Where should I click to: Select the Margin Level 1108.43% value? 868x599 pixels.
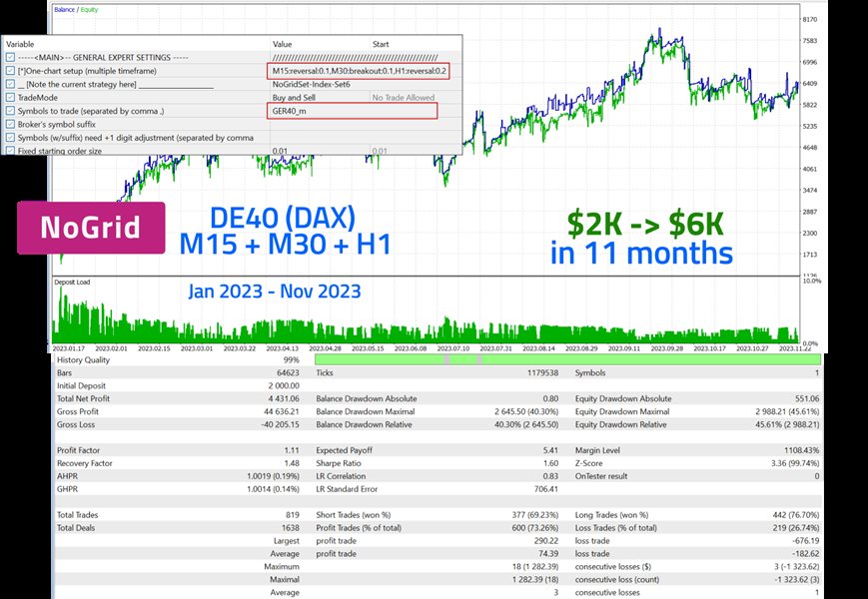point(802,450)
